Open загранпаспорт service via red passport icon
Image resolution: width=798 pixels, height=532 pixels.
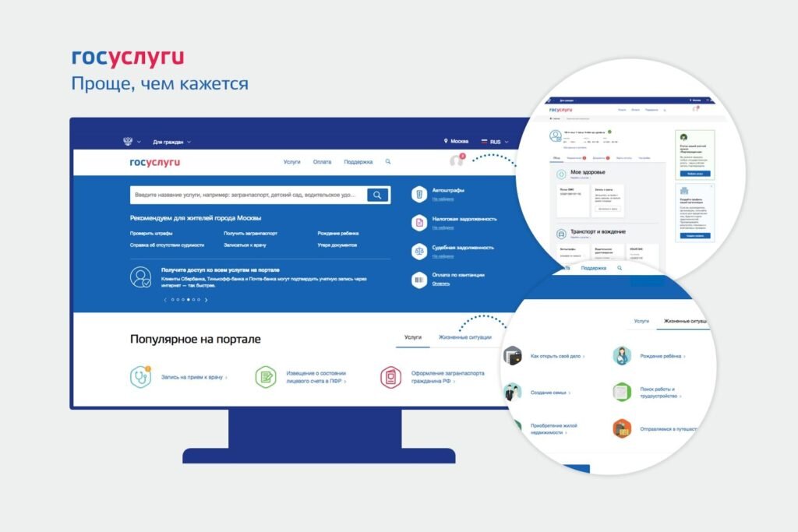pyautogui.click(x=390, y=375)
